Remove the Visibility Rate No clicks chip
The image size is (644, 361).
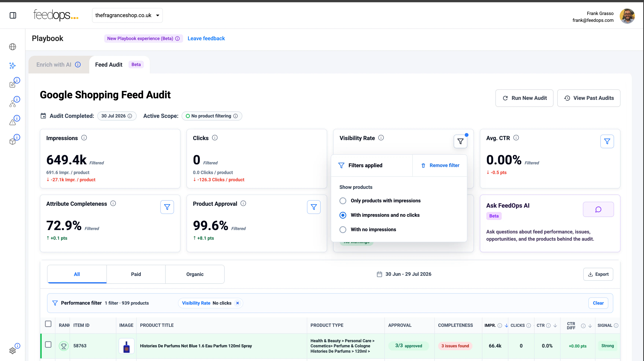coord(238,303)
